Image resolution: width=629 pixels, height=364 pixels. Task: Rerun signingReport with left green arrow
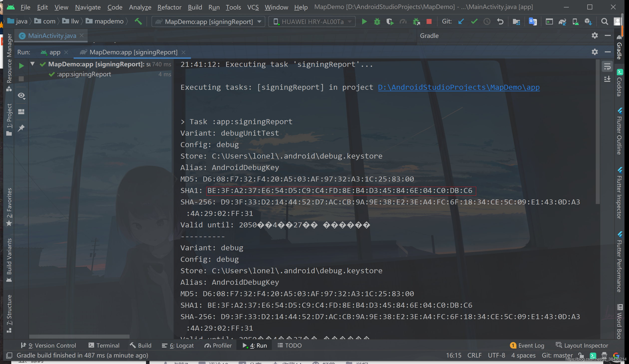click(x=21, y=66)
